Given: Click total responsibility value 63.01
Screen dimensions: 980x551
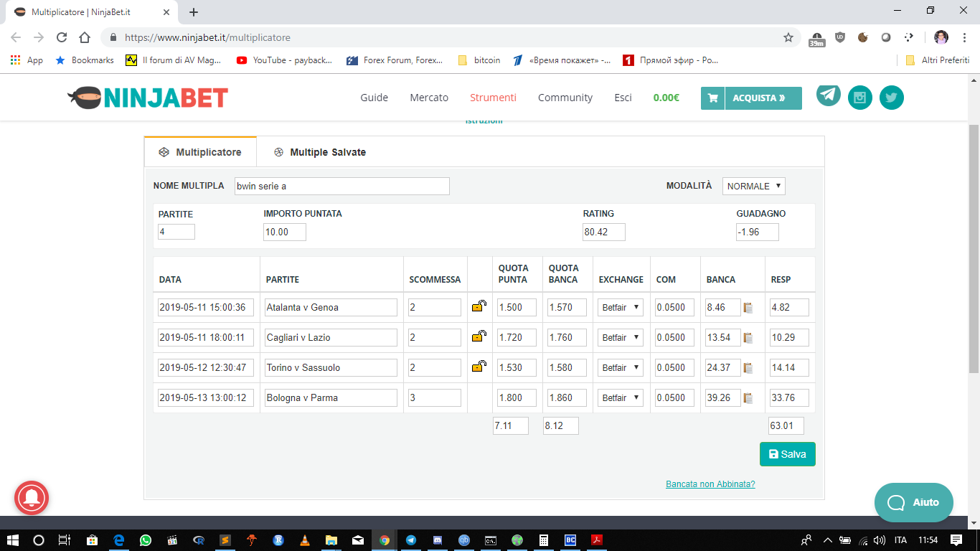Looking at the screenshot, I should point(786,425).
